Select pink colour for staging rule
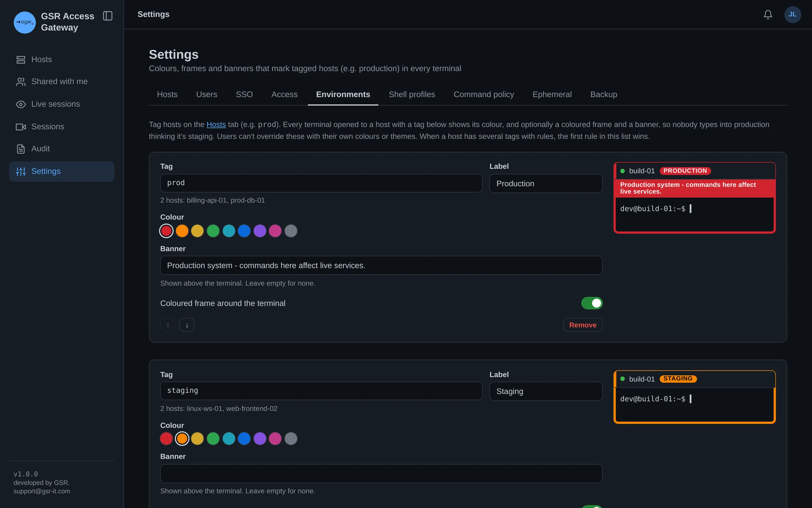812x508 pixels. coord(275,439)
